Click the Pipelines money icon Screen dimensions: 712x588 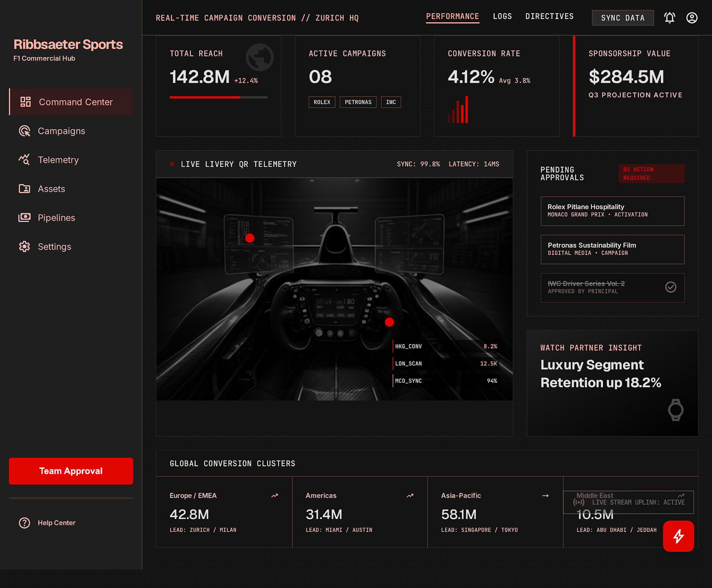coord(24,218)
